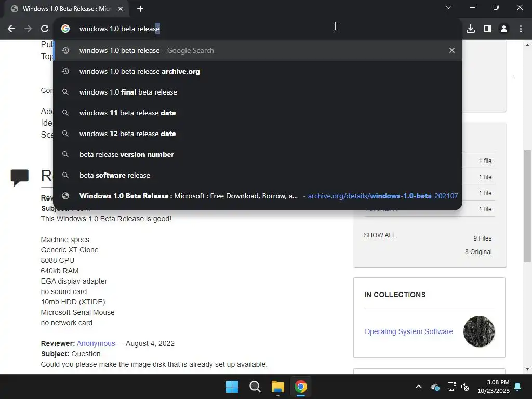This screenshot has width=532, height=399.
Task: Reload the page with the refresh icon
Action: click(x=45, y=29)
